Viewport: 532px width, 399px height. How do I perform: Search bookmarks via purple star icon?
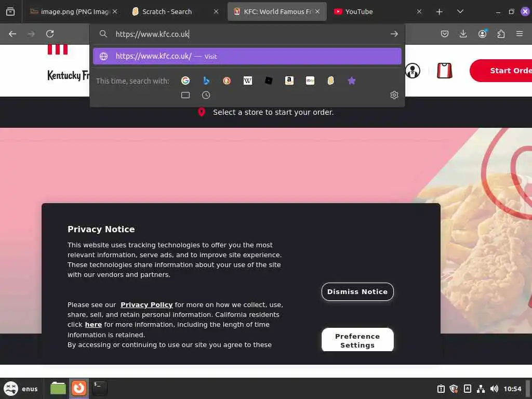coord(352,81)
